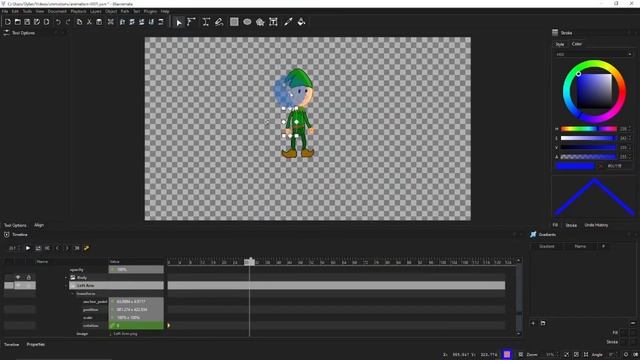The height and width of the screenshot is (360, 640).
Task: Toggle loop playback button
Action: (x=38, y=248)
